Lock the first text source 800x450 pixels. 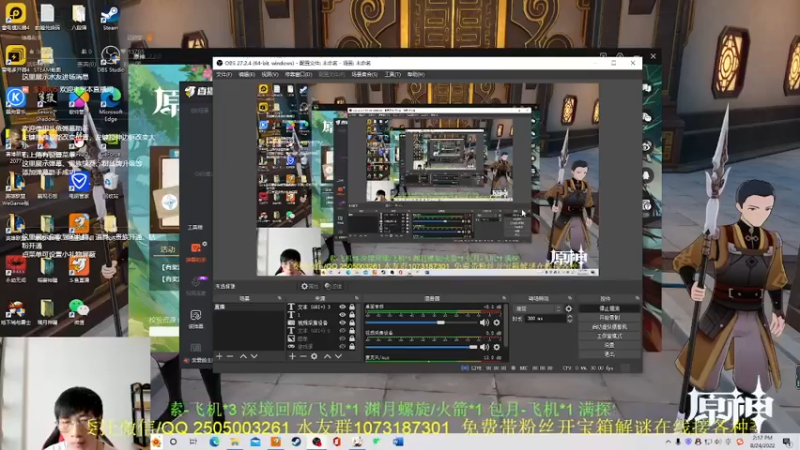[x=352, y=307]
